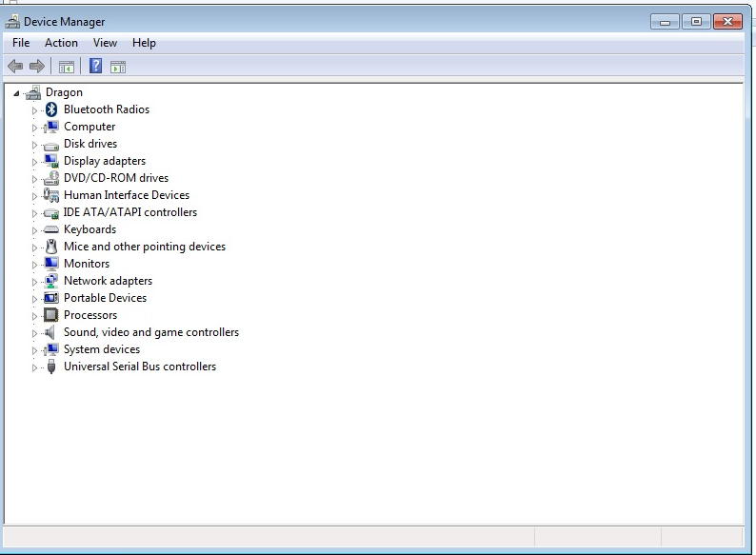This screenshot has width=756, height=555.
Task: Select the Network adapters label
Action: [108, 281]
